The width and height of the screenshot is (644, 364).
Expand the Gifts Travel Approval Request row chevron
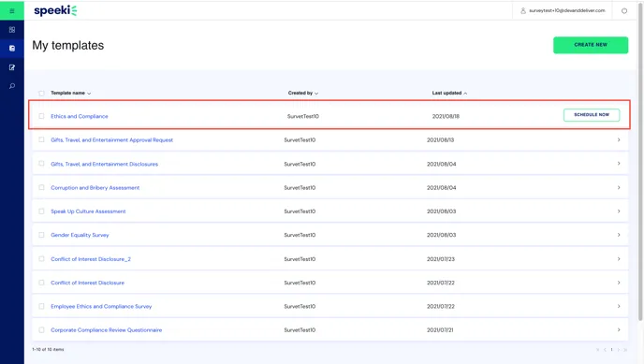point(619,140)
